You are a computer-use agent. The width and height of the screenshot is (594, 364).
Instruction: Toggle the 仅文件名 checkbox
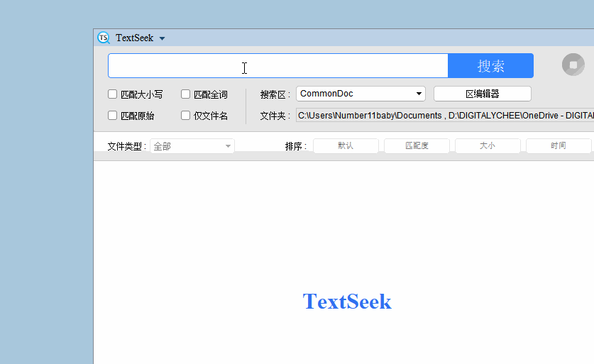coord(186,115)
